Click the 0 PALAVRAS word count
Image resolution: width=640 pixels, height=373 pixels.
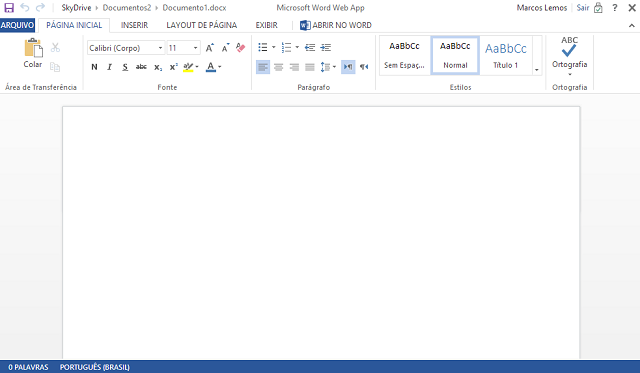(28, 367)
